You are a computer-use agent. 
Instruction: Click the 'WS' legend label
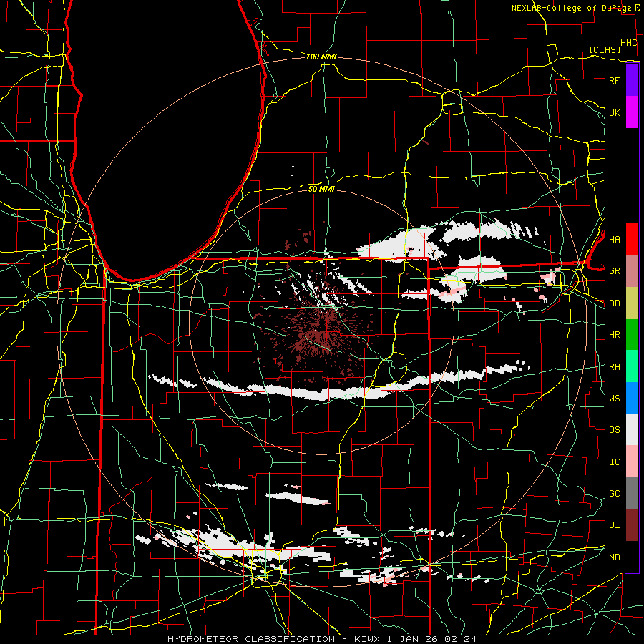point(614,399)
